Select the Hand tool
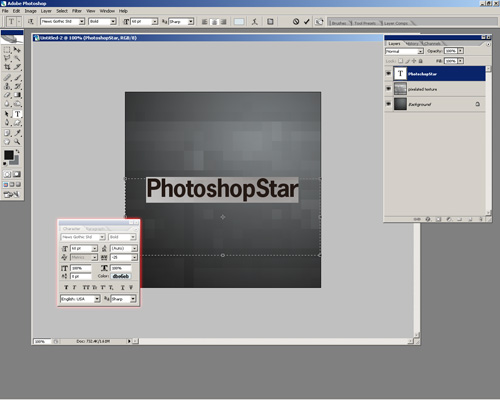The height and width of the screenshot is (400, 500). pyautogui.click(x=7, y=142)
